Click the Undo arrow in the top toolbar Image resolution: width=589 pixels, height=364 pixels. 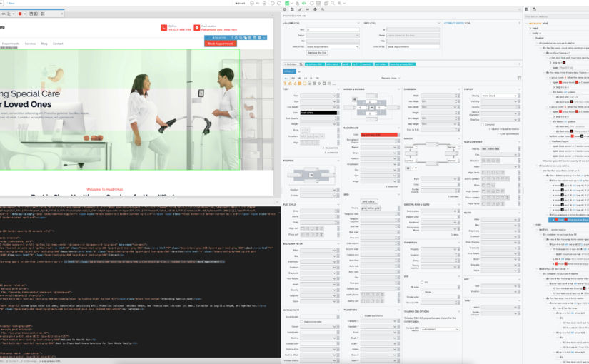[x=272, y=3]
